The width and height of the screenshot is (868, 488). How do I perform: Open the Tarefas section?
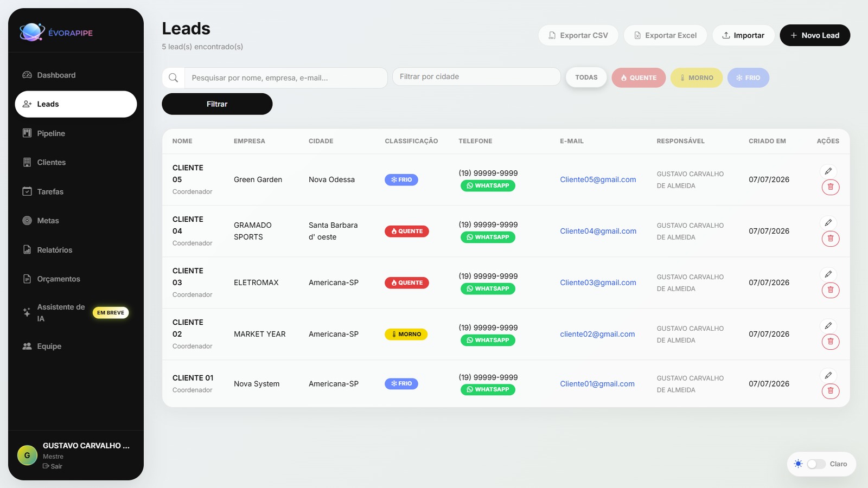click(76, 191)
